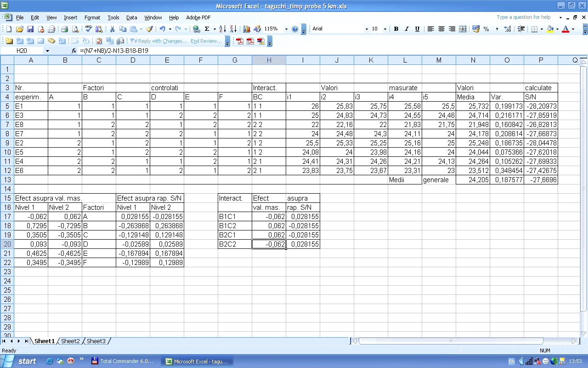Save the workbook with floppy icon
This screenshot has height=368, width=588.
(x=30, y=29)
